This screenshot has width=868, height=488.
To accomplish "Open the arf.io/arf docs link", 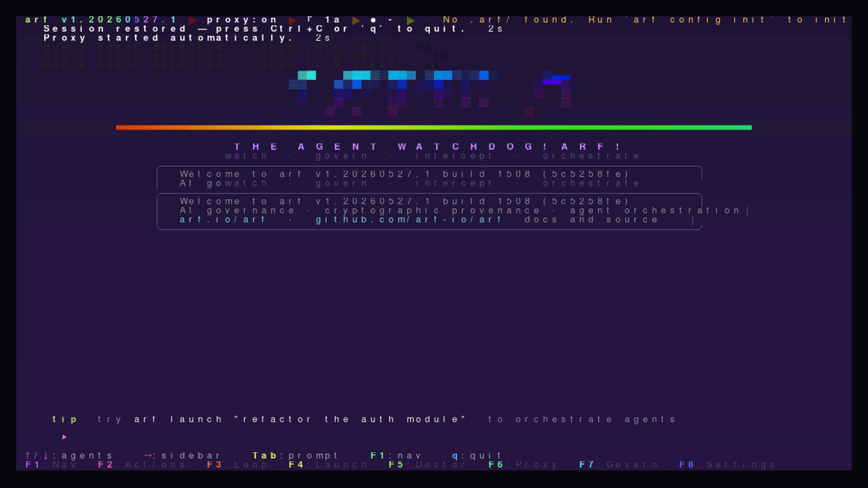I will tap(223, 220).
